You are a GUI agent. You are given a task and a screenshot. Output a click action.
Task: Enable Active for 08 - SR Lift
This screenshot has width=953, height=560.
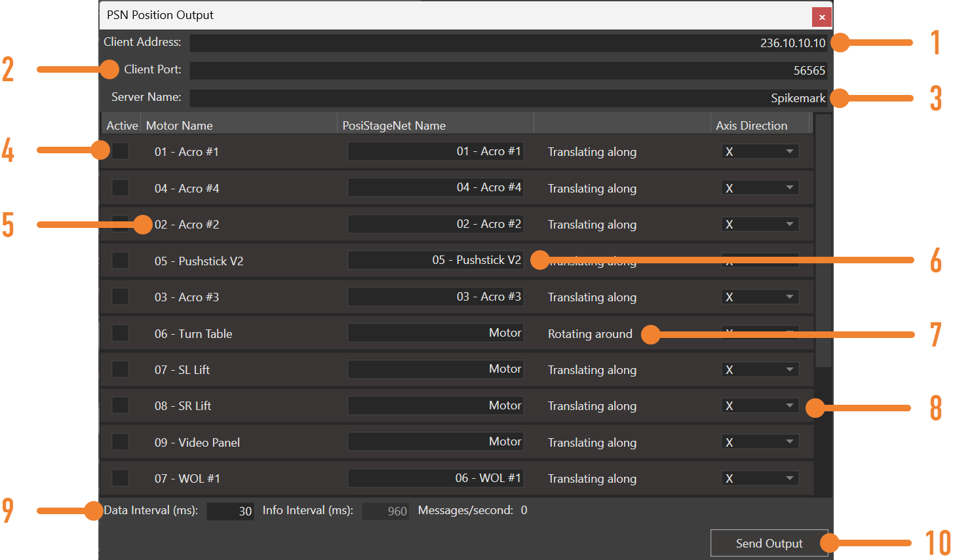pyautogui.click(x=120, y=405)
